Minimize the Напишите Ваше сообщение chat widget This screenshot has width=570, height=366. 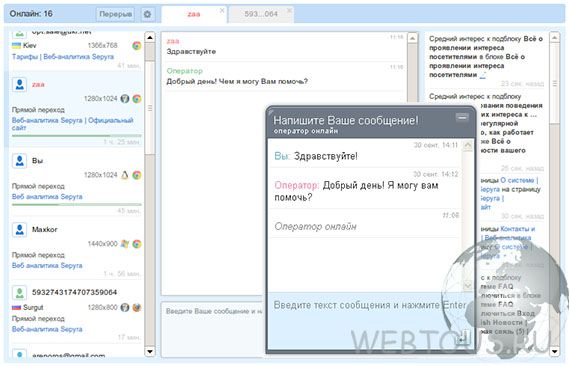462,117
